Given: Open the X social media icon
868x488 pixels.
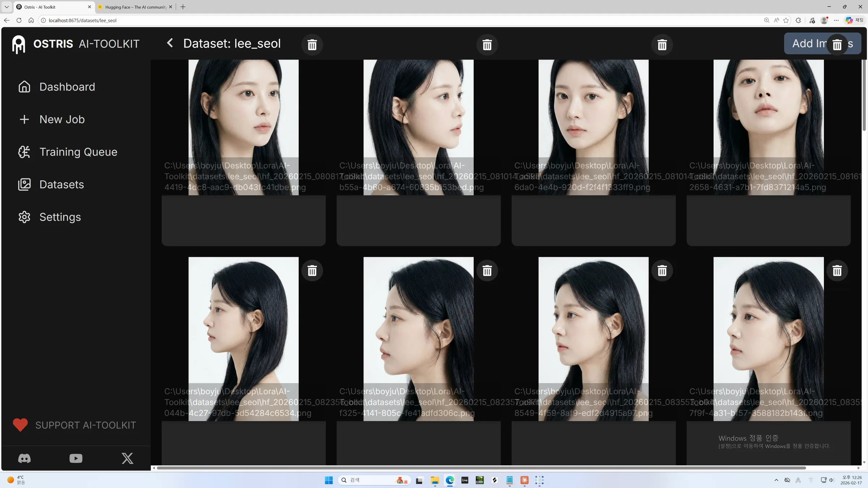Looking at the screenshot, I should pos(127,458).
